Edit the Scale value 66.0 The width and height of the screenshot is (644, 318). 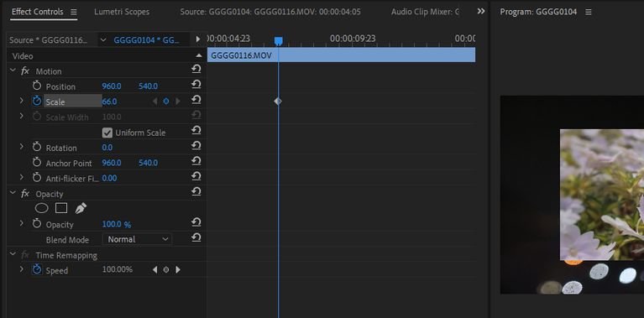coord(109,102)
